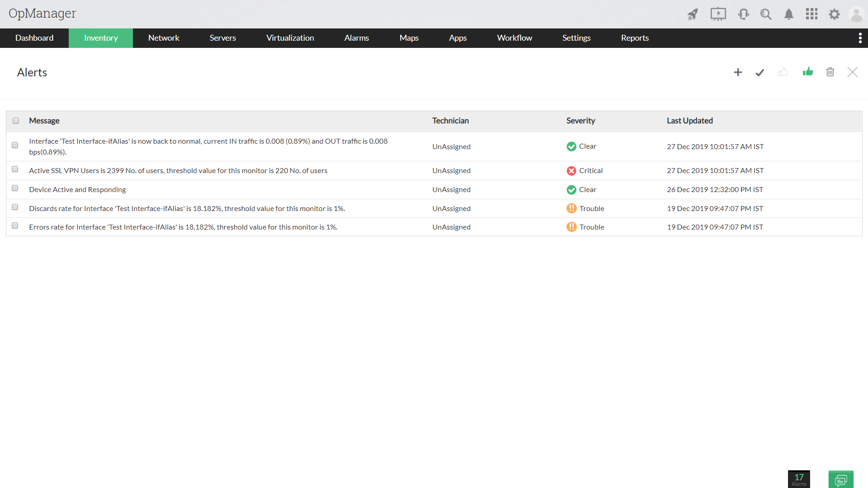Click the rocket quick-start icon
Viewport: 868px width, 488px height.
click(x=693, y=14)
